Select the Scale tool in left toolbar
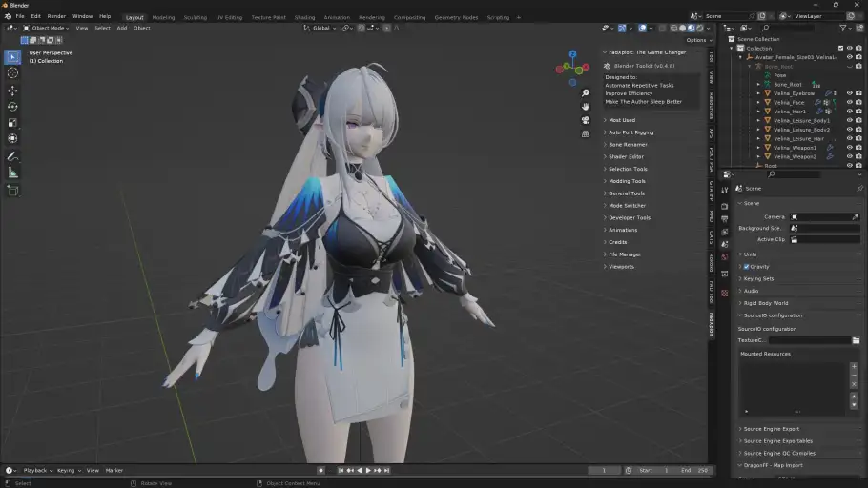This screenshot has height=488, width=868. (12, 122)
